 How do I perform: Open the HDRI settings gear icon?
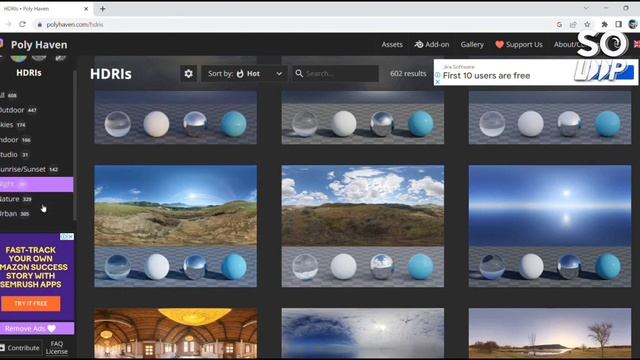(x=189, y=74)
